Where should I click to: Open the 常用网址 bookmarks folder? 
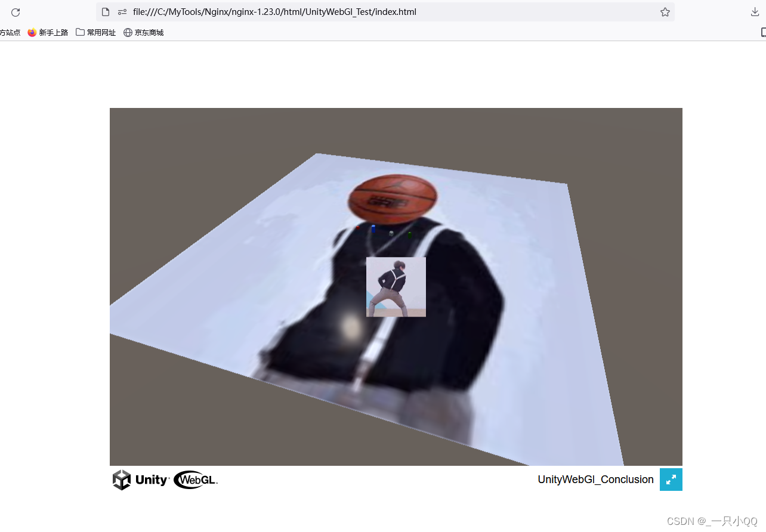click(96, 33)
